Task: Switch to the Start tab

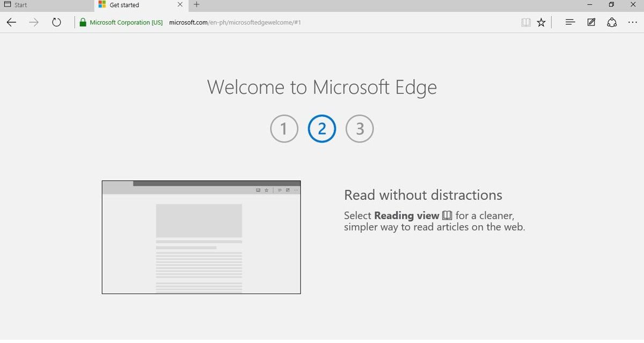Action: click(47, 5)
